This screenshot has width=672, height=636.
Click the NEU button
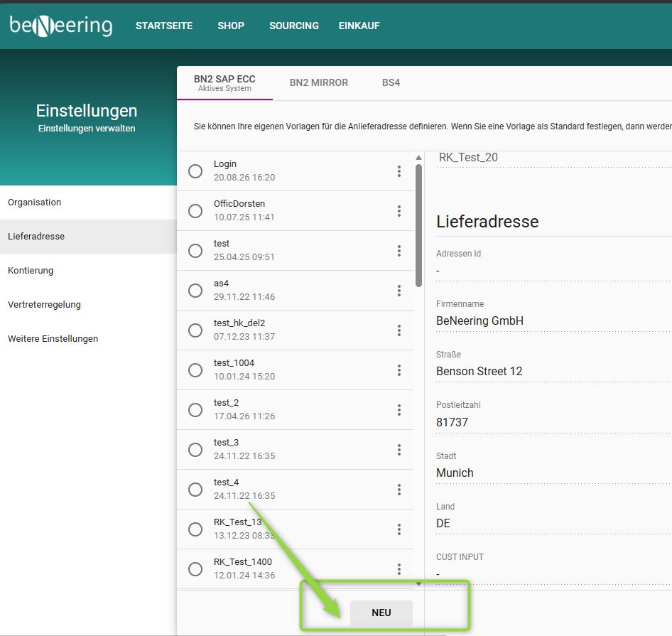[x=381, y=613]
